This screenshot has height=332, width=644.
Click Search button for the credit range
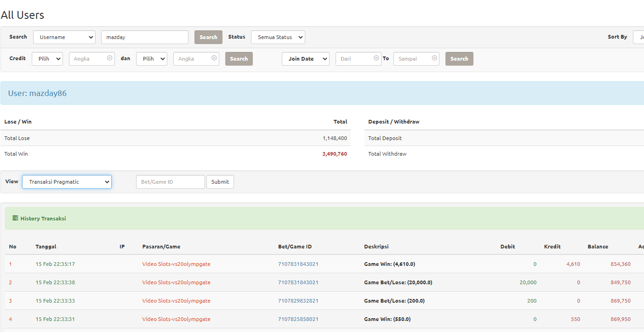point(239,59)
